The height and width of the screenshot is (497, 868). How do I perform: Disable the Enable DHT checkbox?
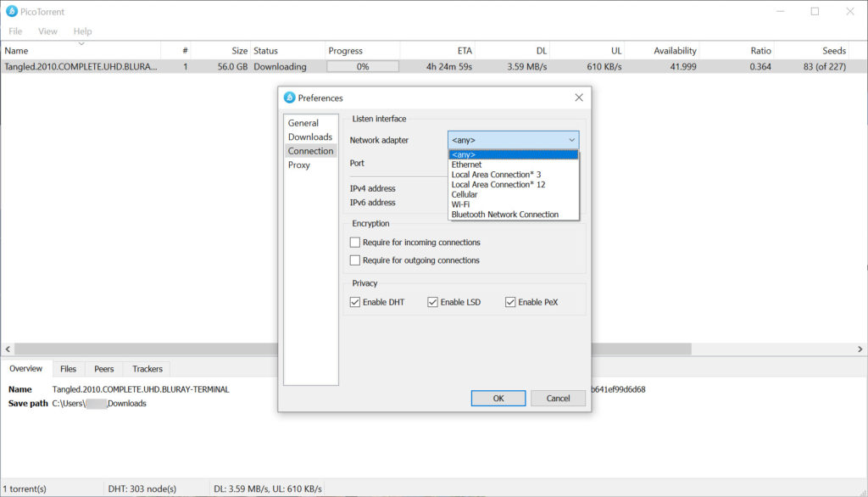355,302
